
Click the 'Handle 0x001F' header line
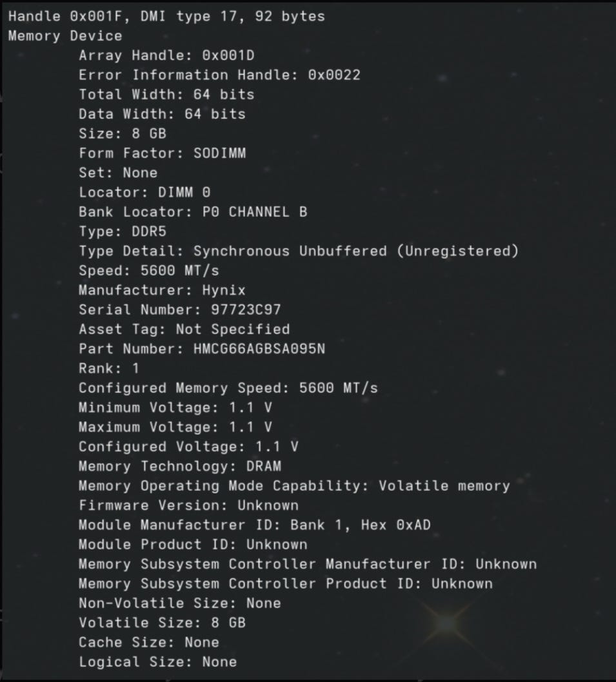166,16
